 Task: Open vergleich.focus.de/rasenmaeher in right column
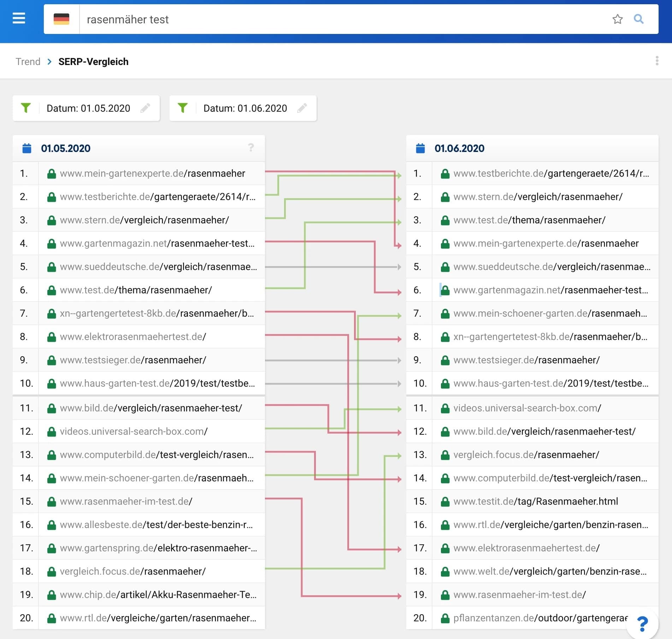525,455
